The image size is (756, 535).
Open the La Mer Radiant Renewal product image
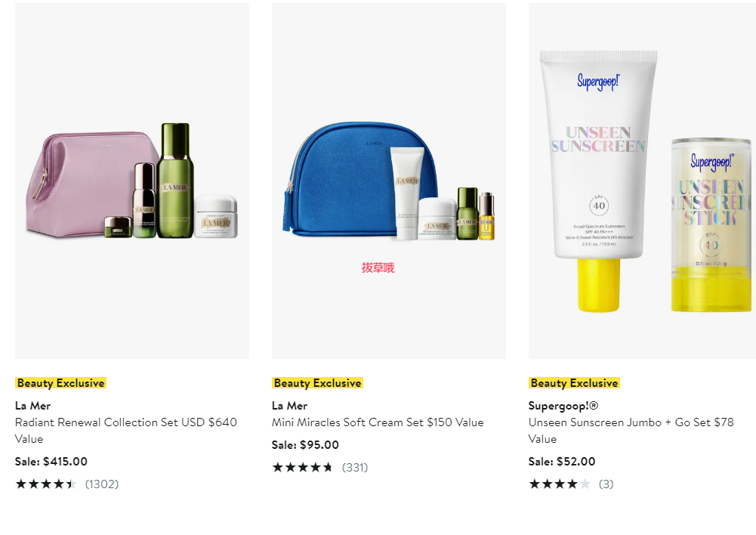132,181
